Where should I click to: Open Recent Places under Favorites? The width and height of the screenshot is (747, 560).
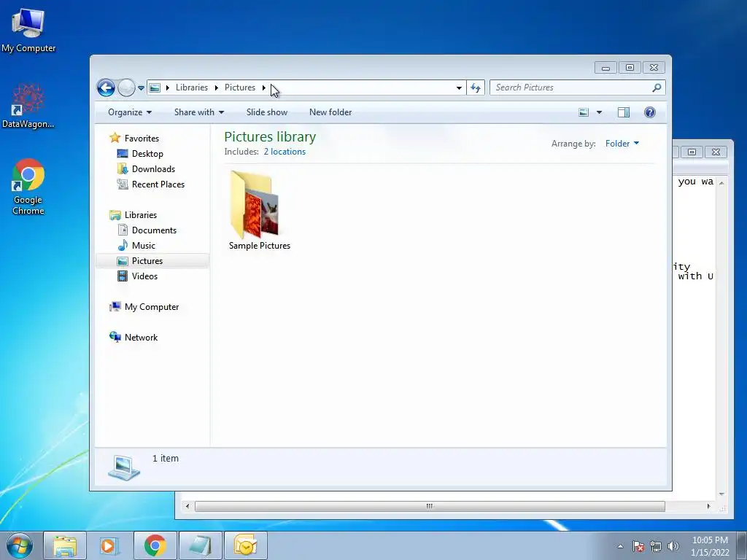coord(158,184)
